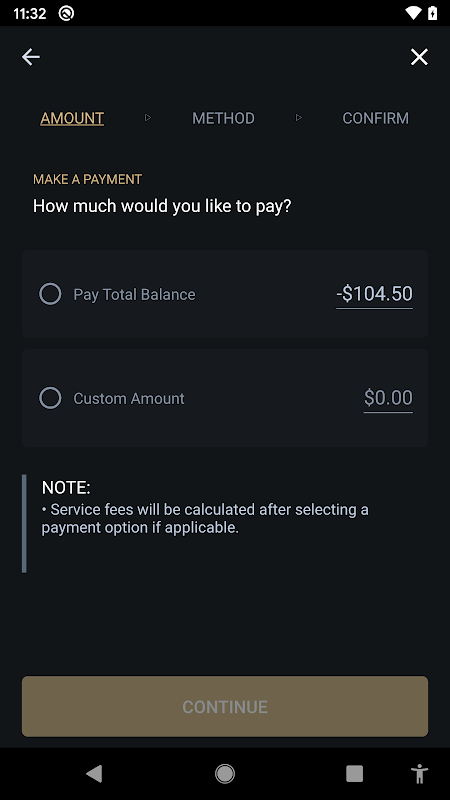Go to the METHOD step tab
The width and height of the screenshot is (450, 800).
[223, 118]
